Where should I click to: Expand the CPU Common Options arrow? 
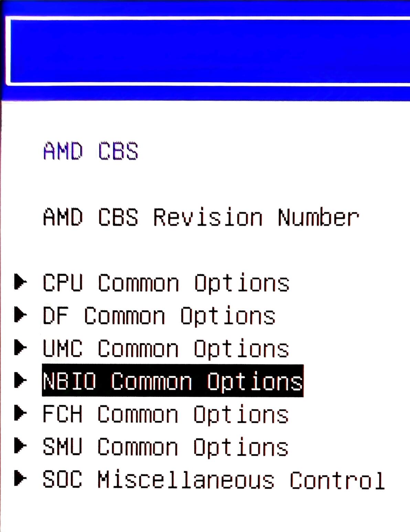(x=21, y=282)
